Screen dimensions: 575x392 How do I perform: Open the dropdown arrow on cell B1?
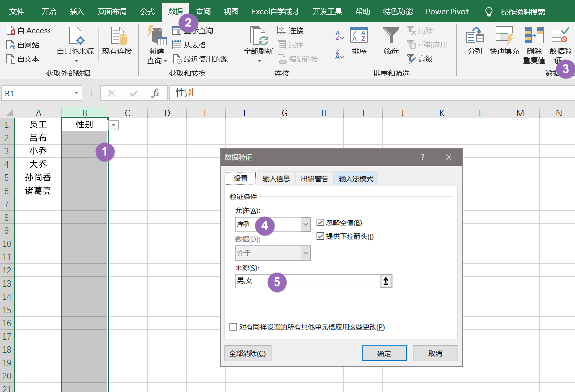[x=113, y=125]
